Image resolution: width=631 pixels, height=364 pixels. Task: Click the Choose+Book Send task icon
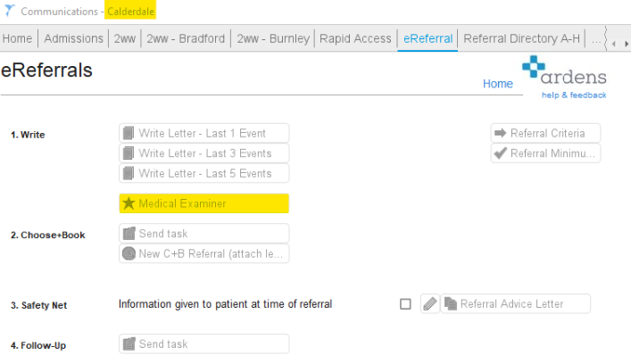click(x=129, y=234)
